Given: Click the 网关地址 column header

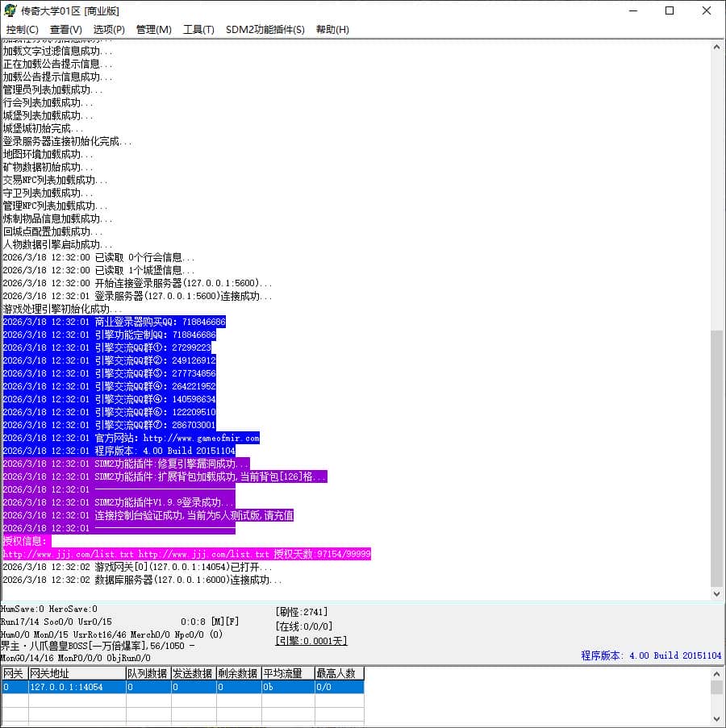Looking at the screenshot, I should coord(77,673).
